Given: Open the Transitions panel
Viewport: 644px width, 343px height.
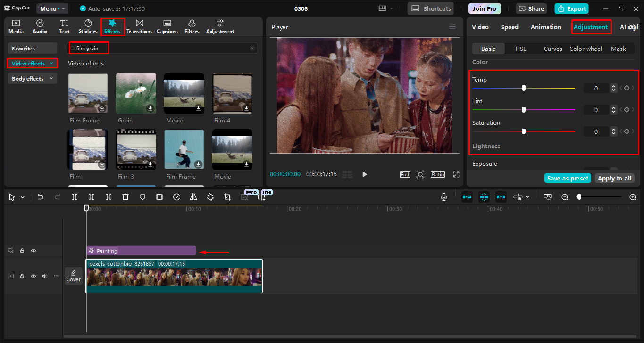Looking at the screenshot, I should click(x=139, y=26).
